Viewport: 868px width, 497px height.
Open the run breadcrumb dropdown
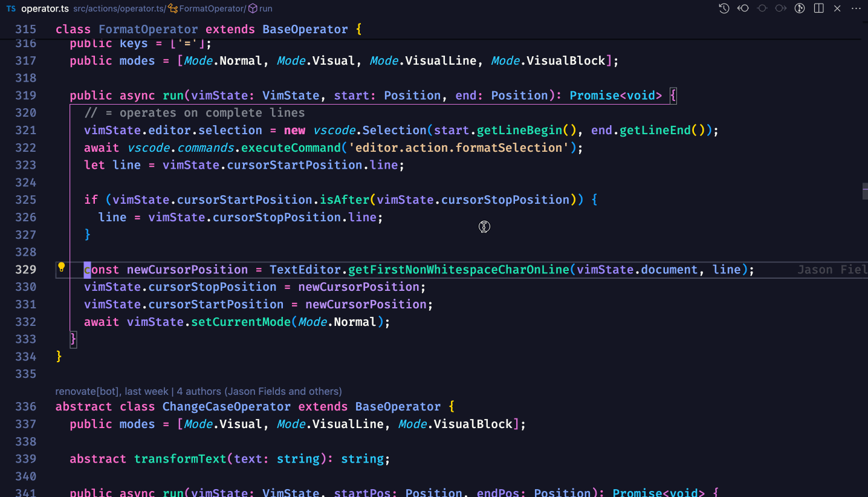tap(262, 8)
